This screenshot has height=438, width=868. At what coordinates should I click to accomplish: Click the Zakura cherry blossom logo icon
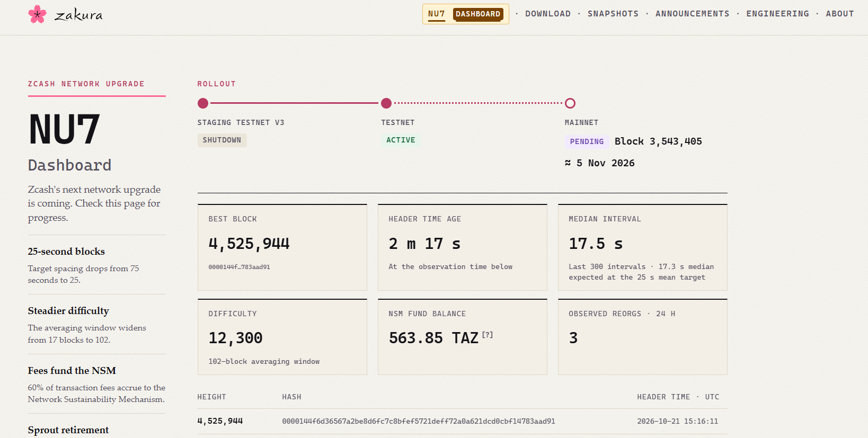pyautogui.click(x=37, y=14)
